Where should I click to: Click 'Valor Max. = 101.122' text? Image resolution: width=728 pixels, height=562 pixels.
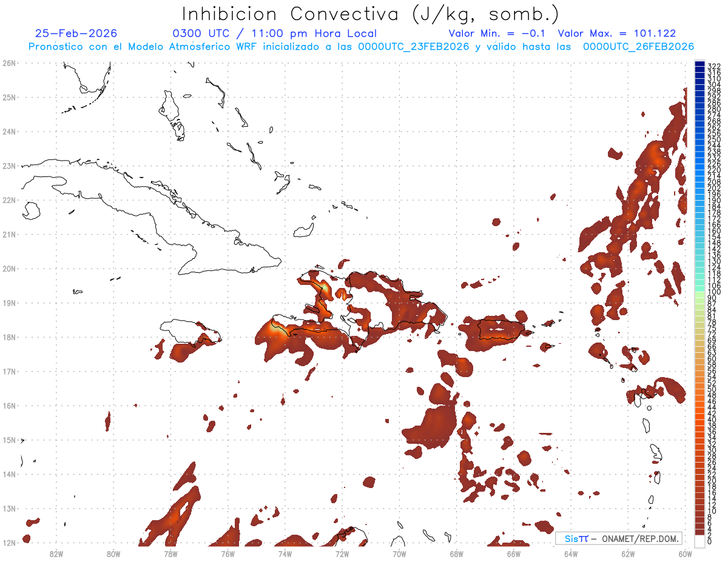(x=616, y=34)
